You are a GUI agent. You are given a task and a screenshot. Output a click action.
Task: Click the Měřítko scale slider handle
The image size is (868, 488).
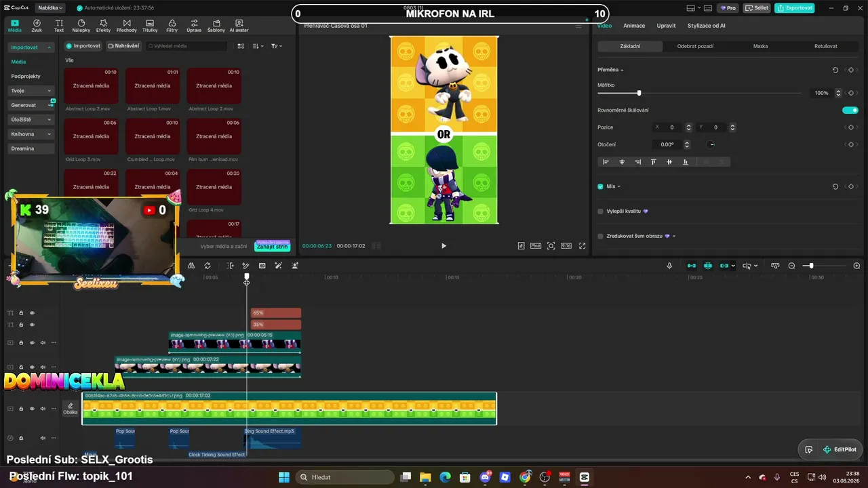[639, 93]
